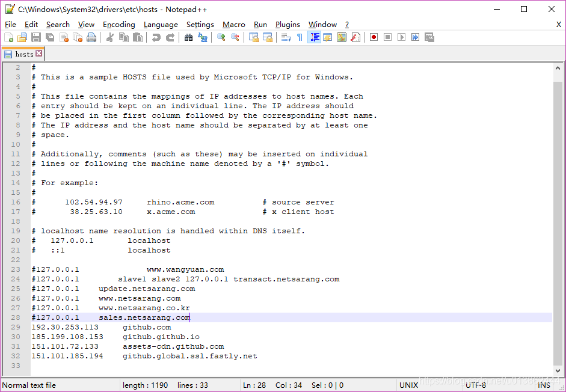
Task: Open the Function List icon
Action: click(355, 37)
